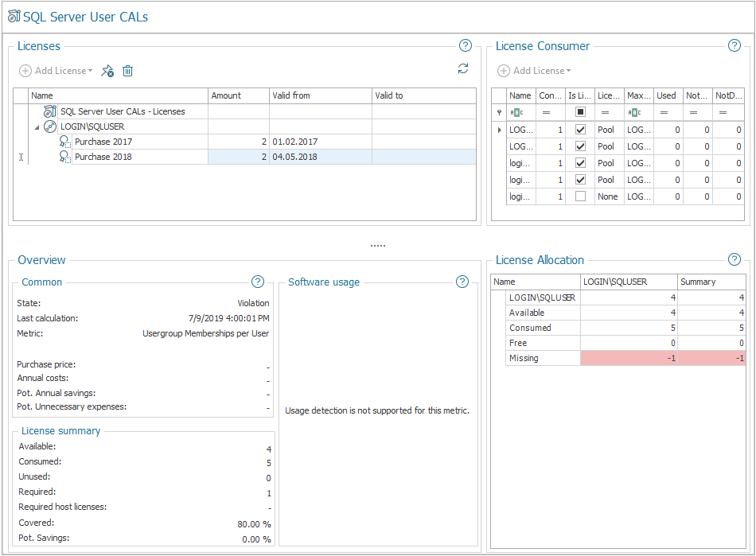The width and height of the screenshot is (756, 556).
Task: Select the Missing row in License Allocation
Action: pos(625,358)
